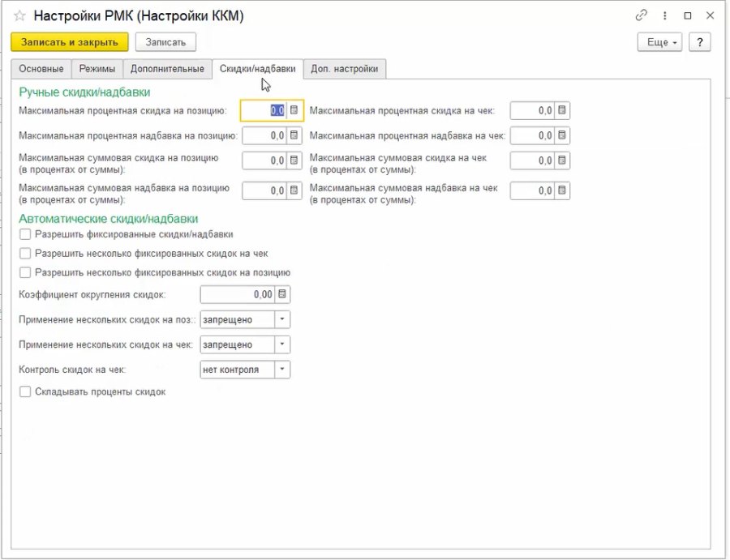
Task: Expand 'Применение нескольких скидок на чек' dropdown
Action: tap(282, 344)
